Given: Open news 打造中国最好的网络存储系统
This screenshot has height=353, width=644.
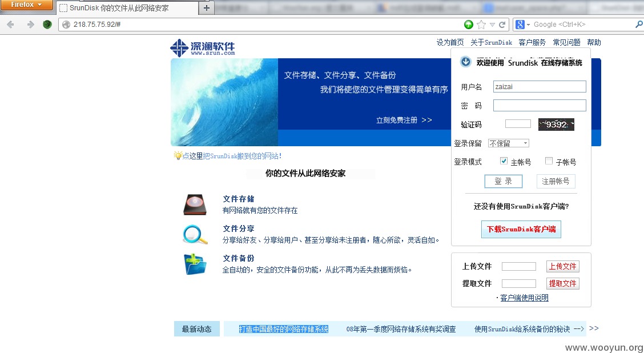Looking at the screenshot, I should click(x=283, y=329).
